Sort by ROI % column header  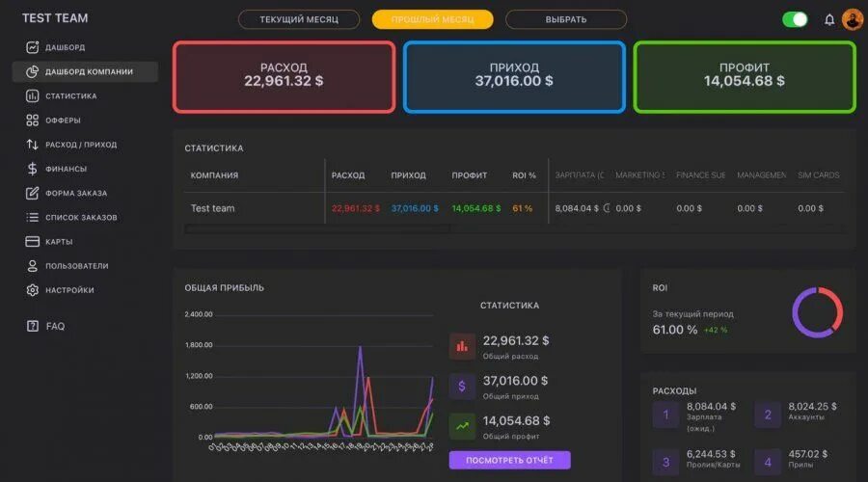pyautogui.click(x=525, y=174)
